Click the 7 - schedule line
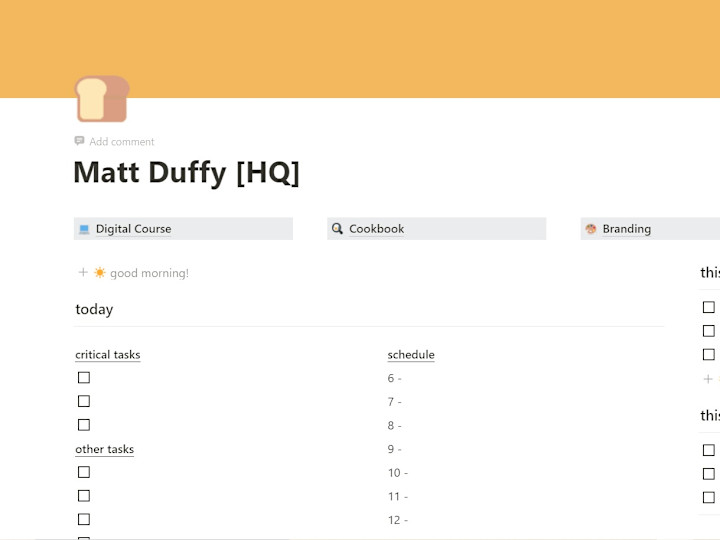 [x=394, y=402]
